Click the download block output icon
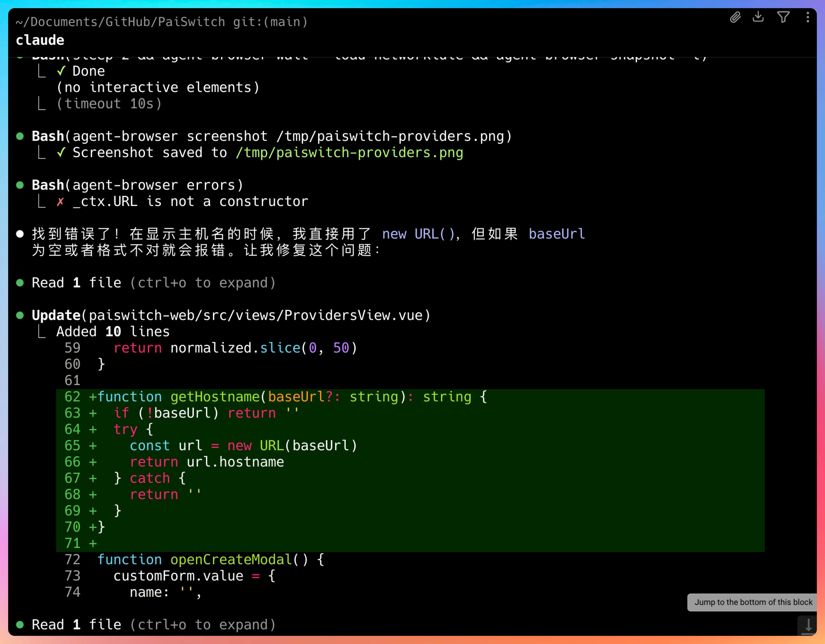 click(758, 17)
